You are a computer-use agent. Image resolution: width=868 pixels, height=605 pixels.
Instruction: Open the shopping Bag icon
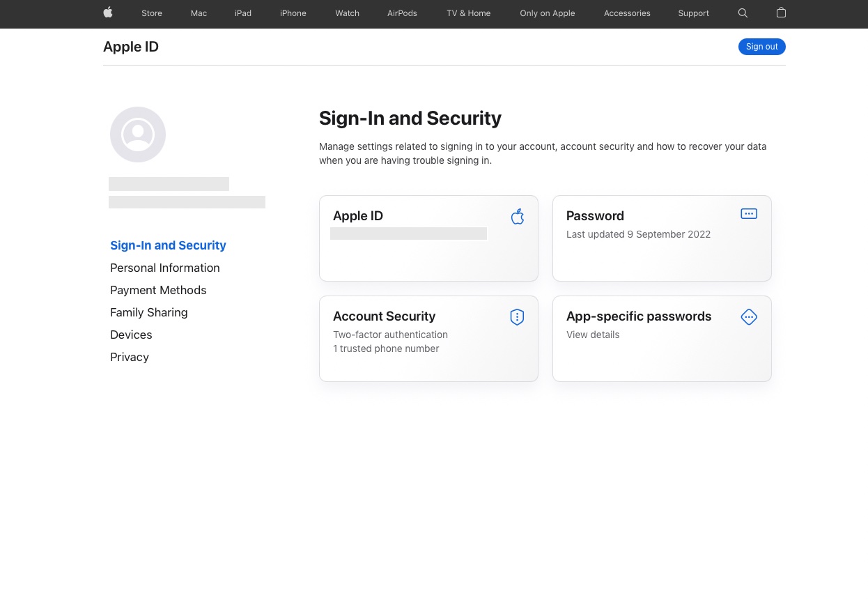[x=781, y=13]
